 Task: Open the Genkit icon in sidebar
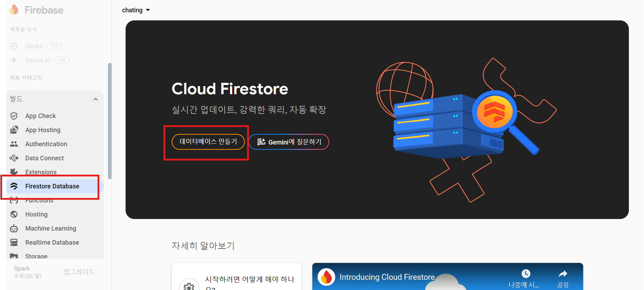tap(14, 46)
